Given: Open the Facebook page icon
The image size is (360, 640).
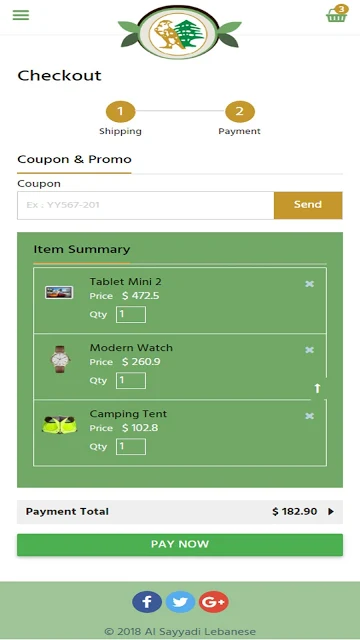Looking at the screenshot, I should coord(147,602).
